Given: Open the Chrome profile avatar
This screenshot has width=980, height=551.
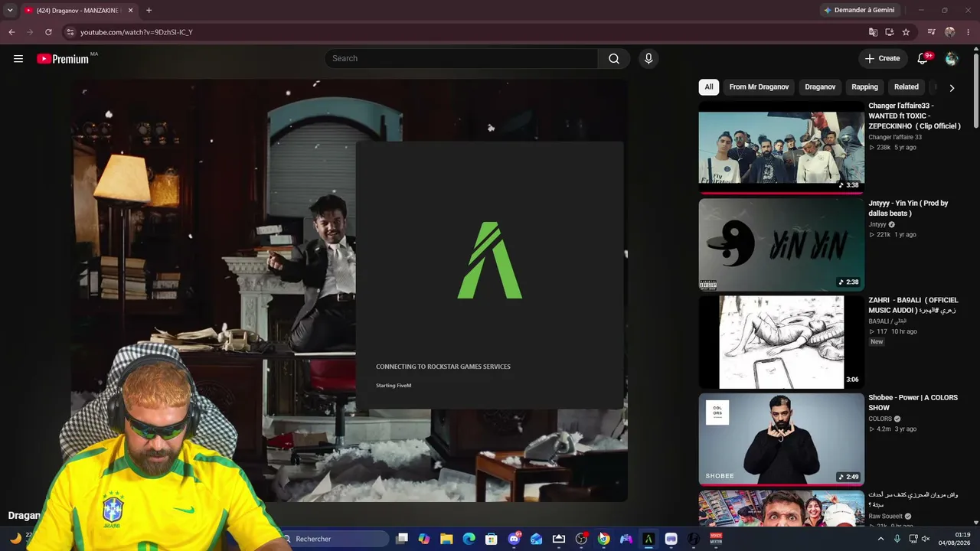Looking at the screenshot, I should 950,32.
